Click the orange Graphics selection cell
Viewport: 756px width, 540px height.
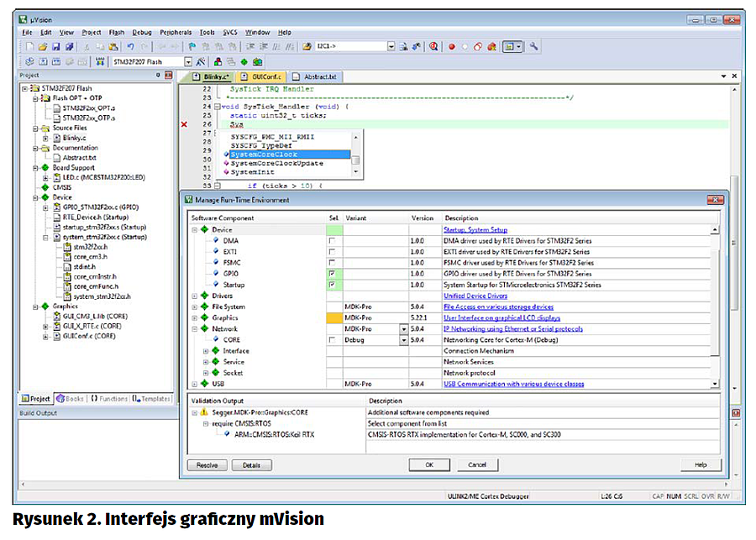pos(334,318)
